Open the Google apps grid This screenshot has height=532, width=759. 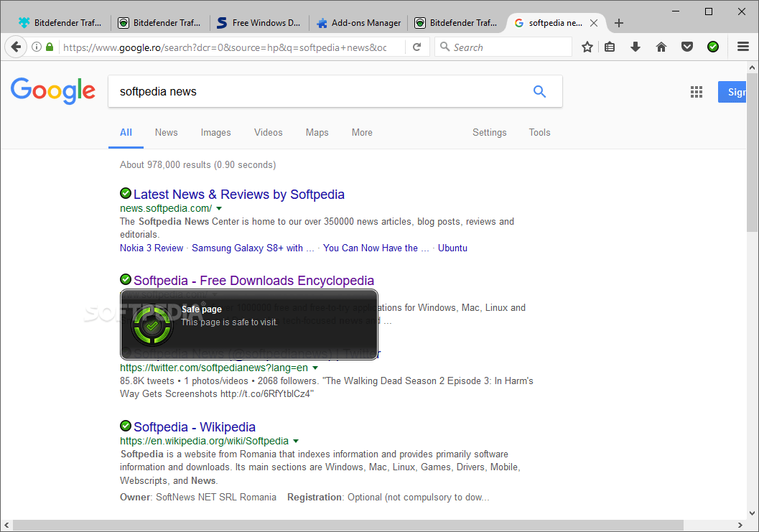[696, 92]
